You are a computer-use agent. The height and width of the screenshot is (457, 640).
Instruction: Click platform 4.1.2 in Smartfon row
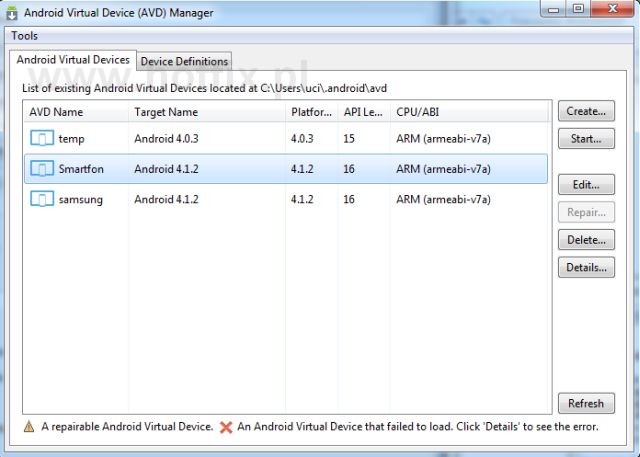(302, 169)
